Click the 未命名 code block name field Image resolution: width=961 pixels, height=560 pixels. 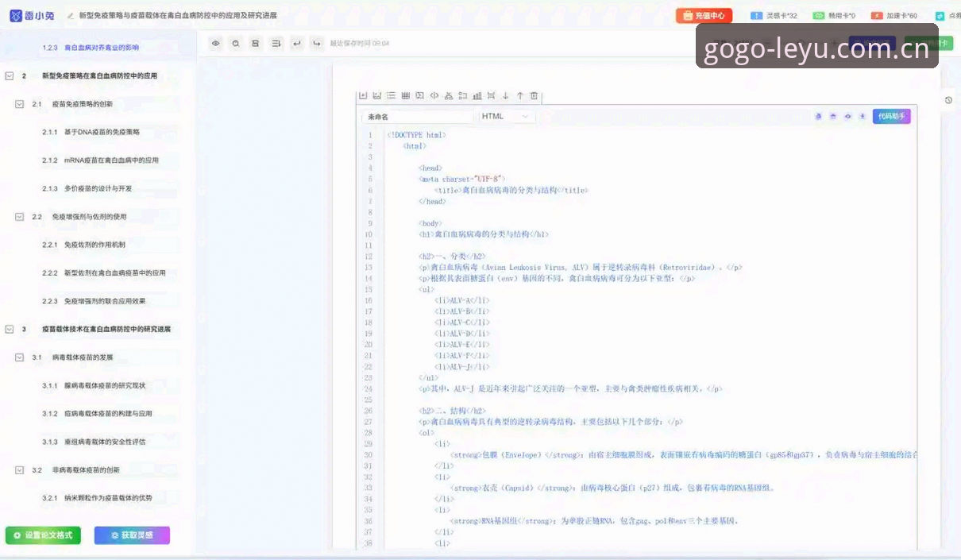[x=418, y=116]
